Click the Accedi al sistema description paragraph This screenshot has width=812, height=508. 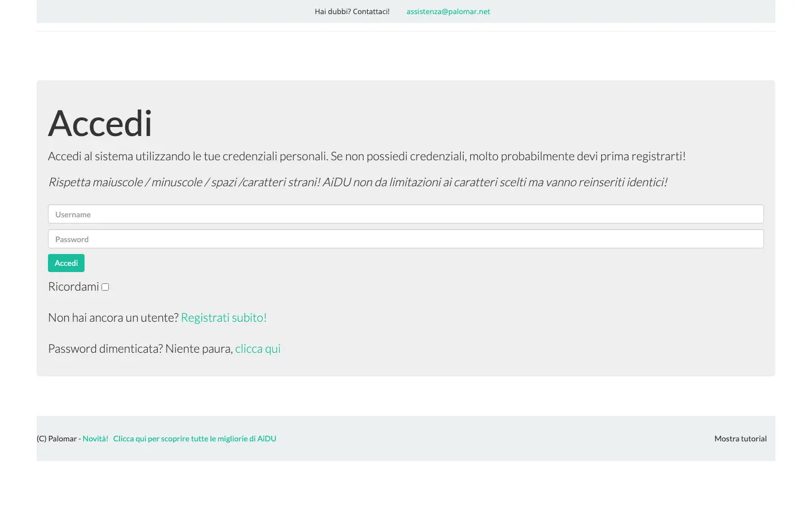coord(367,156)
